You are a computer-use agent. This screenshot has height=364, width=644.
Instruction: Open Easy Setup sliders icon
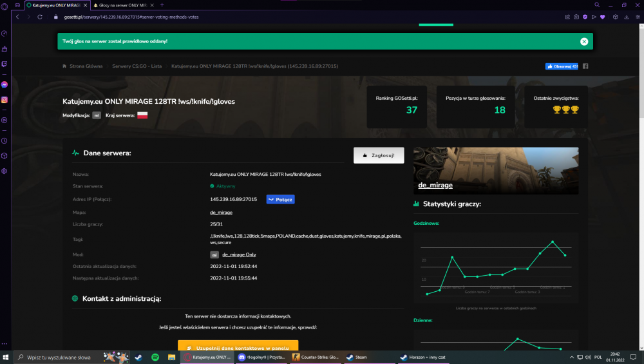click(638, 17)
